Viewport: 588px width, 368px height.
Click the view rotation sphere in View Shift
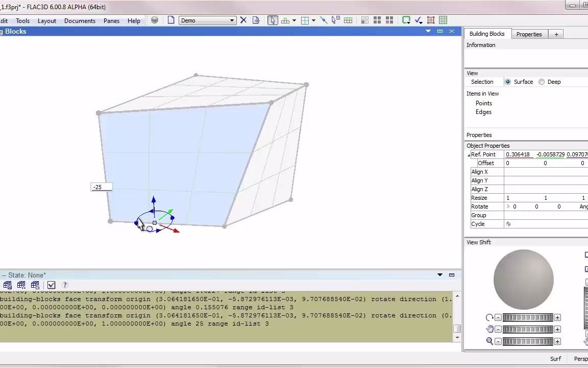523,279
